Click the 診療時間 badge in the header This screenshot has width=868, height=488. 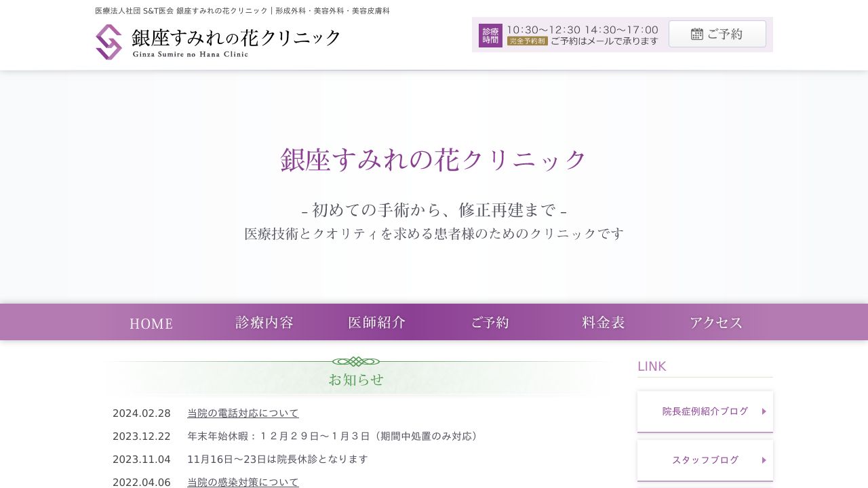(490, 34)
